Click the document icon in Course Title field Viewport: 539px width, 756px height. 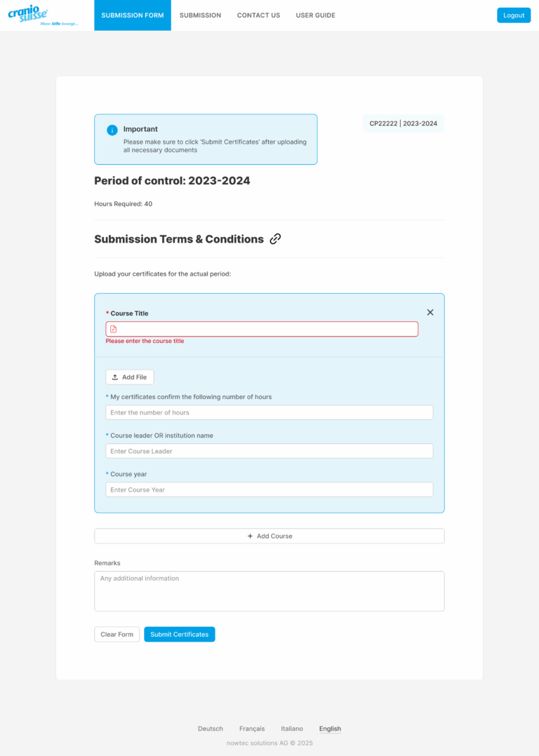coord(114,329)
